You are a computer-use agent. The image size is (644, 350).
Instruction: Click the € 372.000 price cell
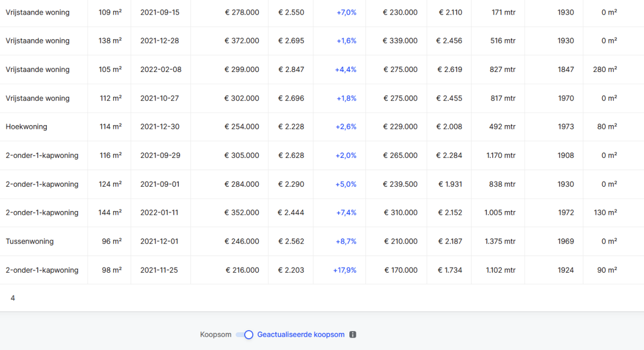pyautogui.click(x=241, y=41)
